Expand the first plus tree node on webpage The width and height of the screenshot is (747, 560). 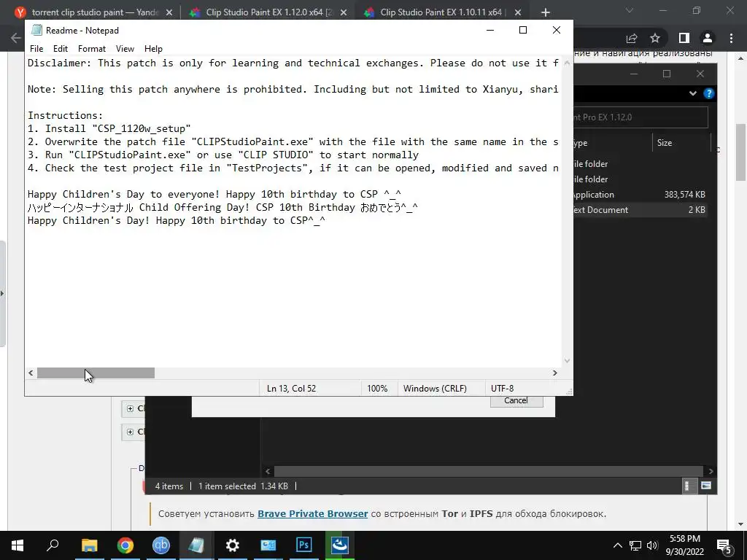click(130, 408)
